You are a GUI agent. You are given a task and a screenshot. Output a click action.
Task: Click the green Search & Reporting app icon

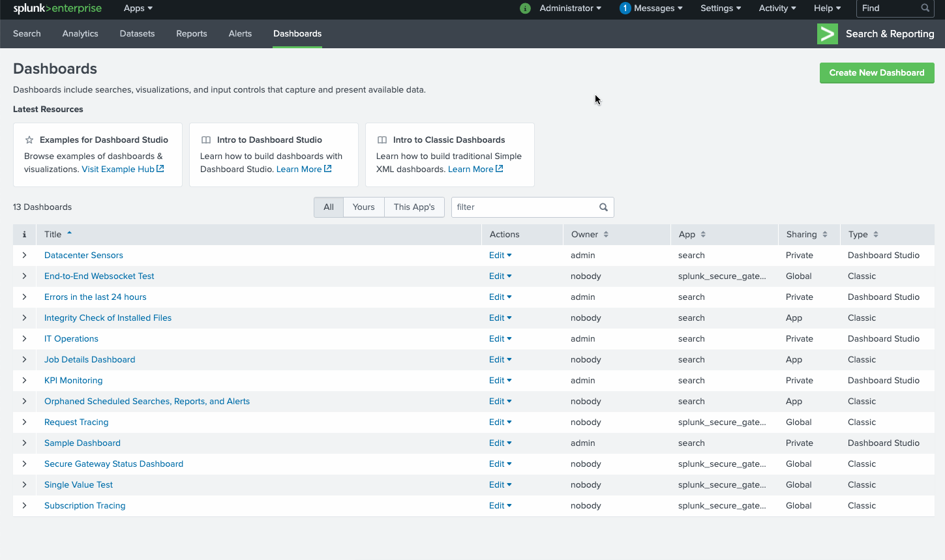pyautogui.click(x=827, y=34)
